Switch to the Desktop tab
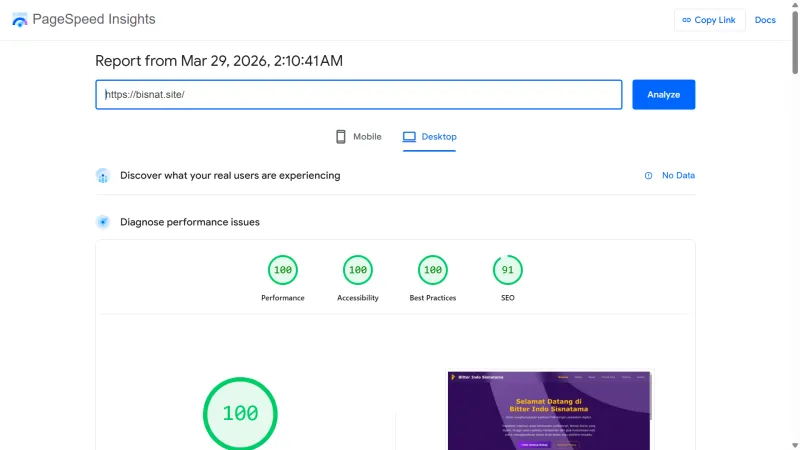This screenshot has height=450, width=800. (430, 137)
